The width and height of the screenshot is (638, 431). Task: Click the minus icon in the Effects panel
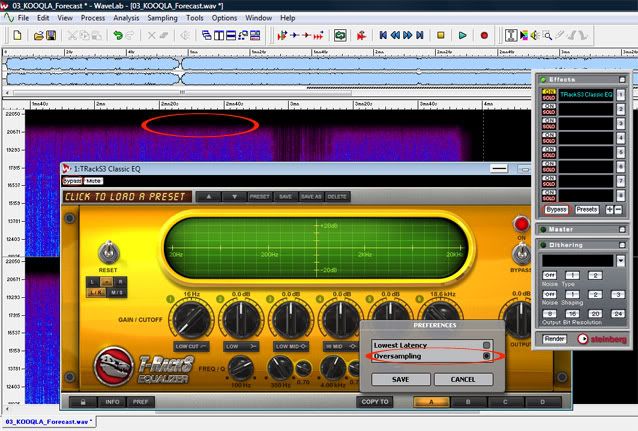coord(618,210)
